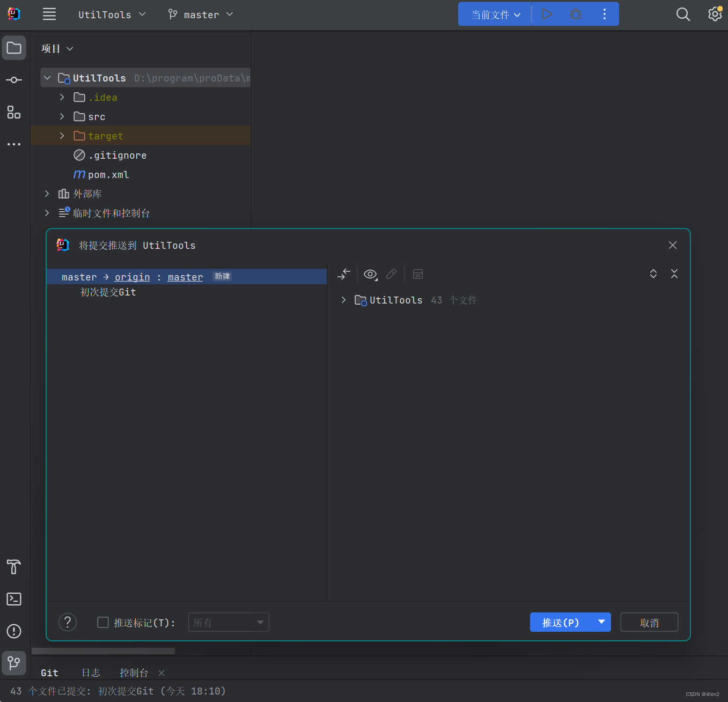
Task: Close the 控制台 console tab
Action: (161, 673)
